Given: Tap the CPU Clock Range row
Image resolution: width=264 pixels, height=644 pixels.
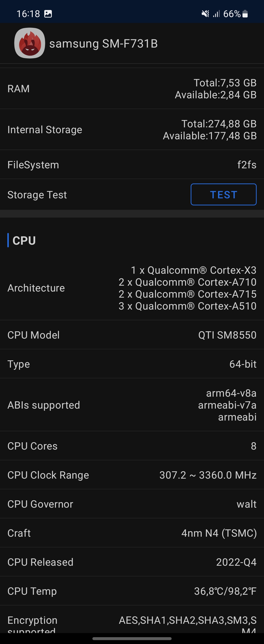Looking at the screenshot, I should tap(132, 475).
